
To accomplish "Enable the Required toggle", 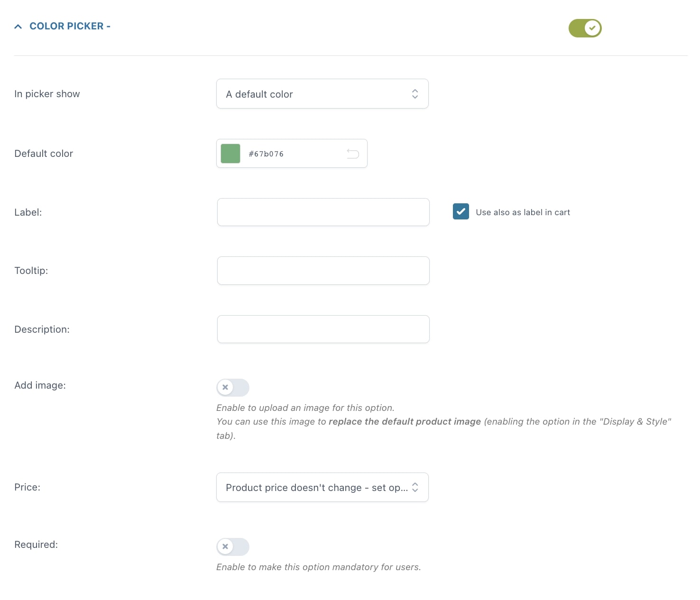I will [233, 546].
